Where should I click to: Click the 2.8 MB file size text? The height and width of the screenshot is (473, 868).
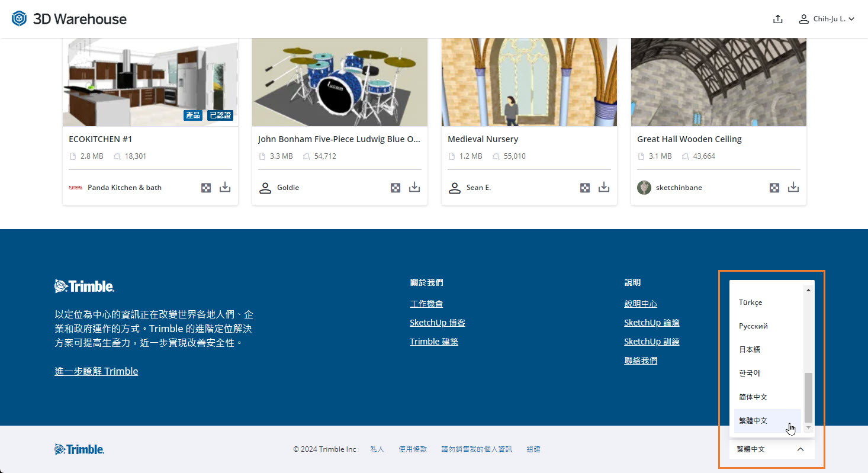coord(92,156)
